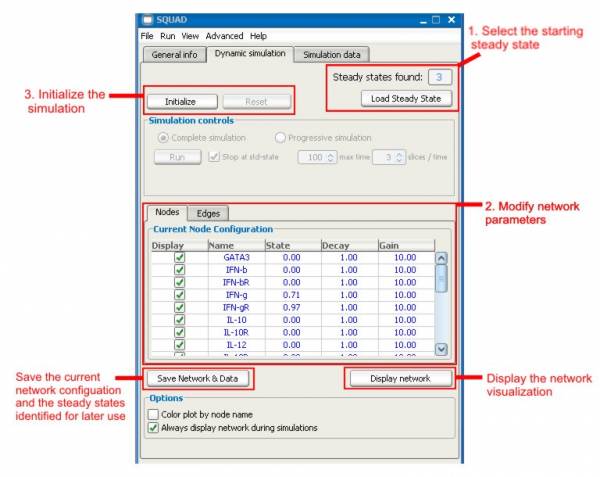The width and height of the screenshot is (600, 477).
Task: Click the slices per time stepper arrows
Action: click(399, 157)
